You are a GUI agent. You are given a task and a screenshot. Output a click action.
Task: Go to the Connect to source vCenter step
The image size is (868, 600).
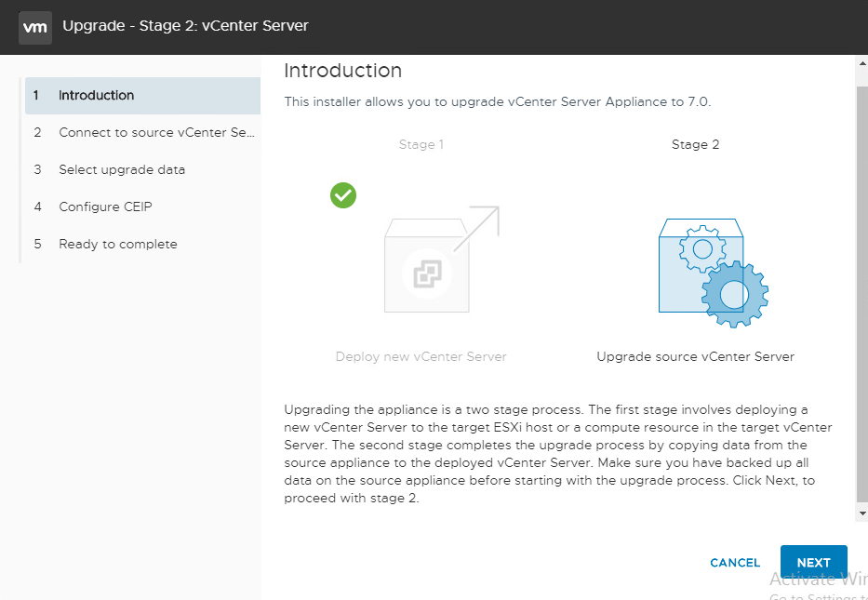[x=143, y=132]
